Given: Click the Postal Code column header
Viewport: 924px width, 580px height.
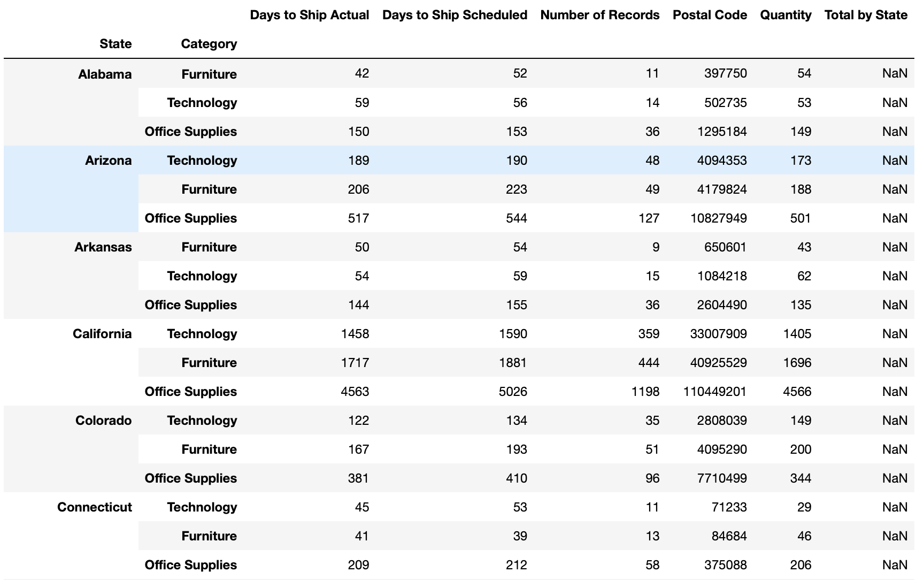Looking at the screenshot, I should (x=710, y=15).
